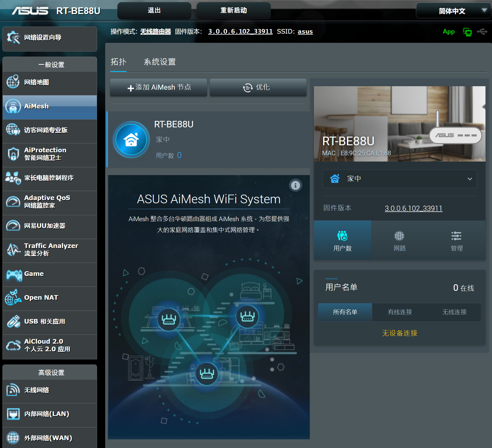This screenshot has width=492, height=448.
Task: Select the 网路 globe icon tab
Action: click(x=399, y=240)
